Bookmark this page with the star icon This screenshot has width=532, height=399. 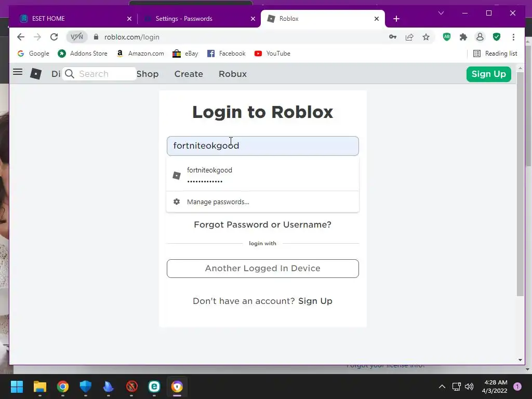click(x=426, y=37)
